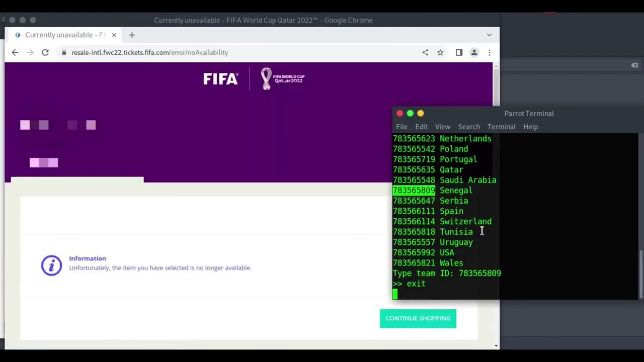Screen dimensions: 644x362
Task: Click the 'Unfortunately, the item' message text
Action: 160,268
